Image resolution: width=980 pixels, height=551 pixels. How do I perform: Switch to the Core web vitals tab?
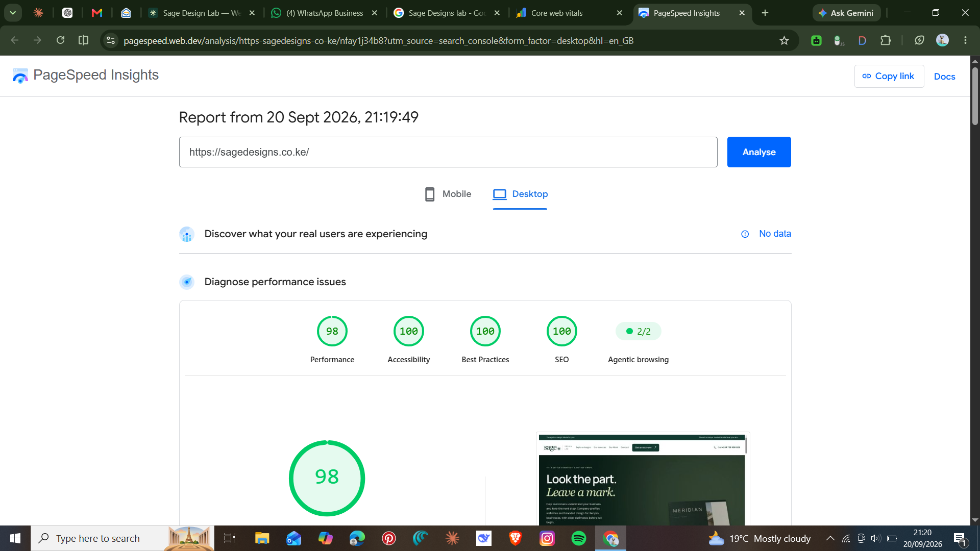point(570,13)
